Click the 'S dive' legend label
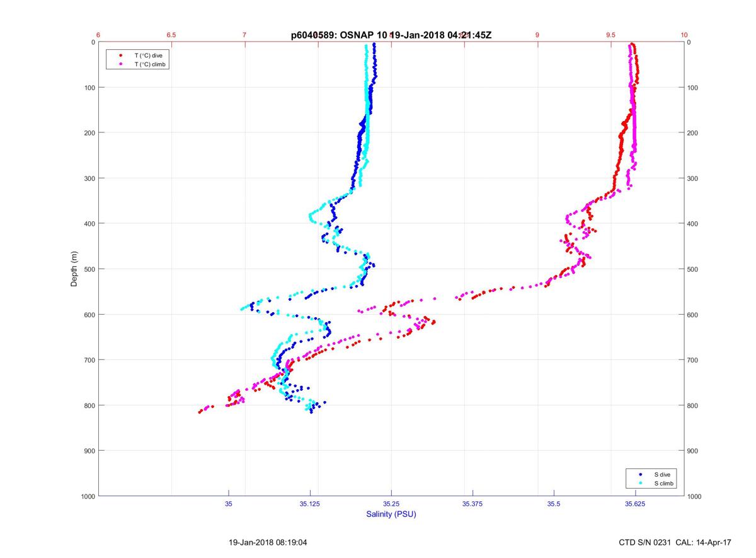The width and height of the screenshot is (756, 558). (662, 474)
